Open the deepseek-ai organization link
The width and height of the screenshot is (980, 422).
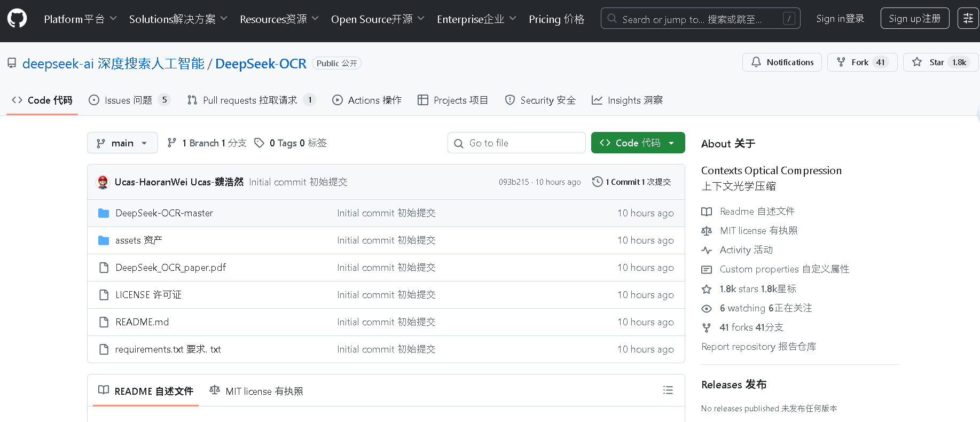point(113,64)
